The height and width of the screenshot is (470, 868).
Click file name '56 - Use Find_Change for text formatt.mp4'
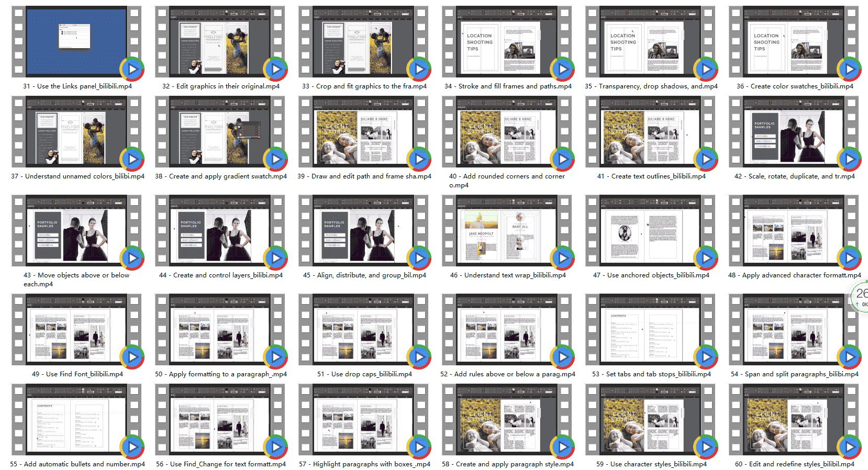coord(221,464)
